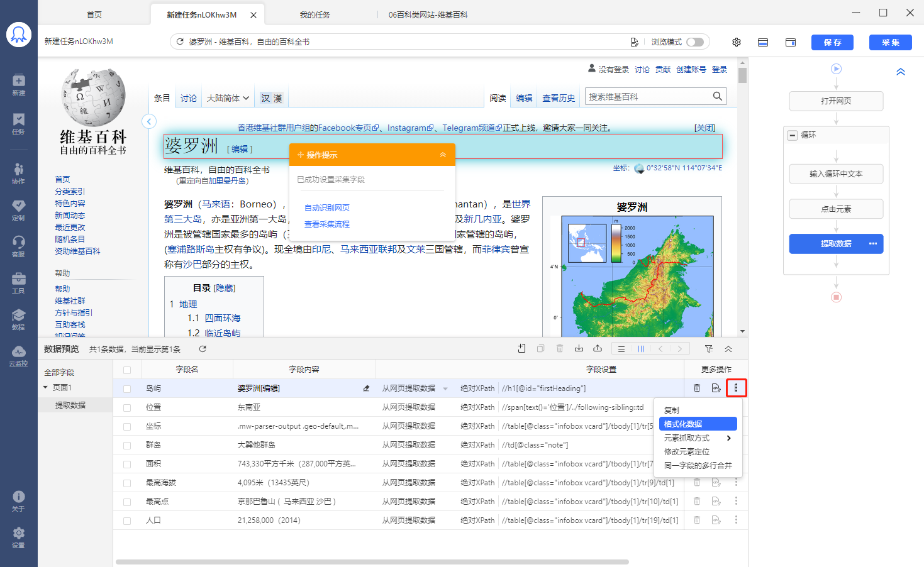The image size is (924, 567).
Task: Click the edit pencil on 岛屿 field content
Action: pyautogui.click(x=366, y=388)
